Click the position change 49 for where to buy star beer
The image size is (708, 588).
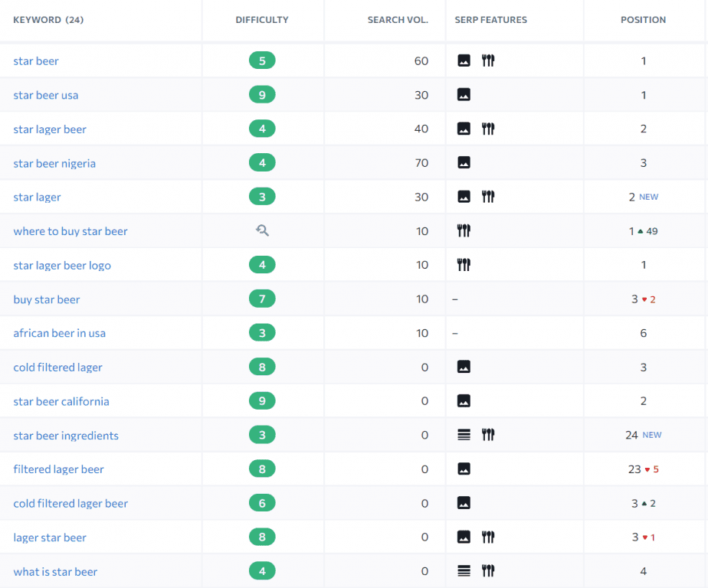click(648, 231)
